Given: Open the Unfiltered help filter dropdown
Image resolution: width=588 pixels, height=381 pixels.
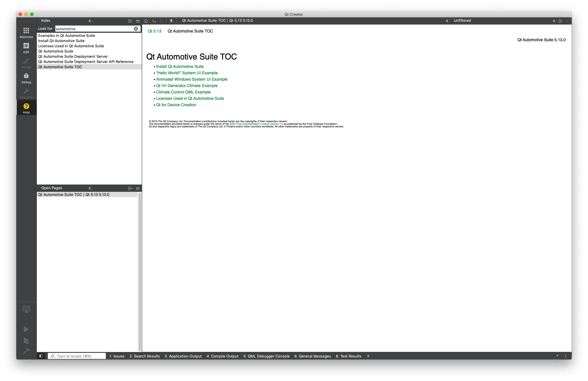Looking at the screenshot, I should pos(504,21).
